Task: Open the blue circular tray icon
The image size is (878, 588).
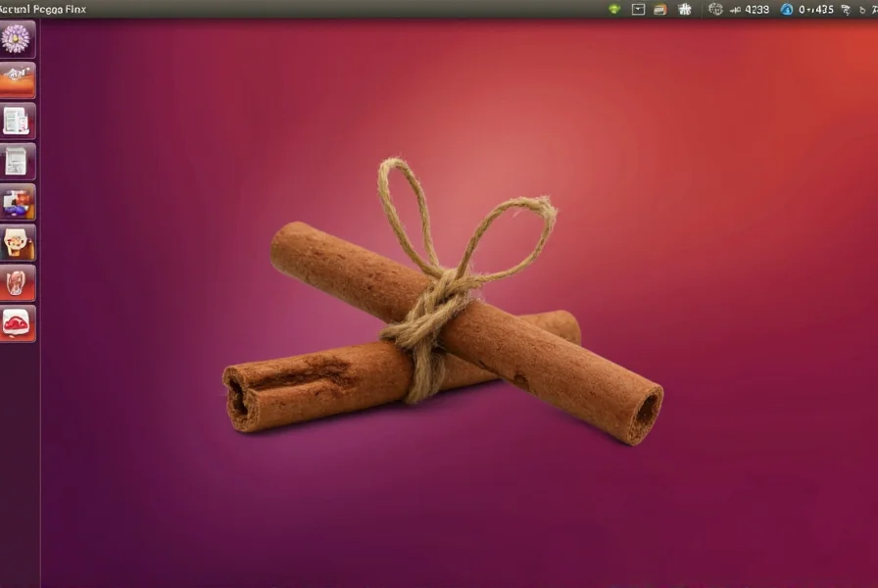Action: click(x=787, y=9)
